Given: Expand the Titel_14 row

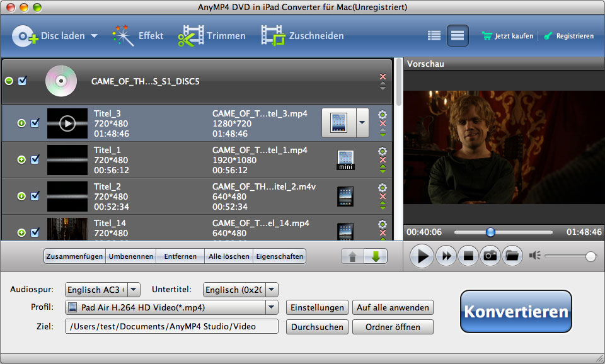Looking at the screenshot, I should pyautogui.click(x=21, y=233).
